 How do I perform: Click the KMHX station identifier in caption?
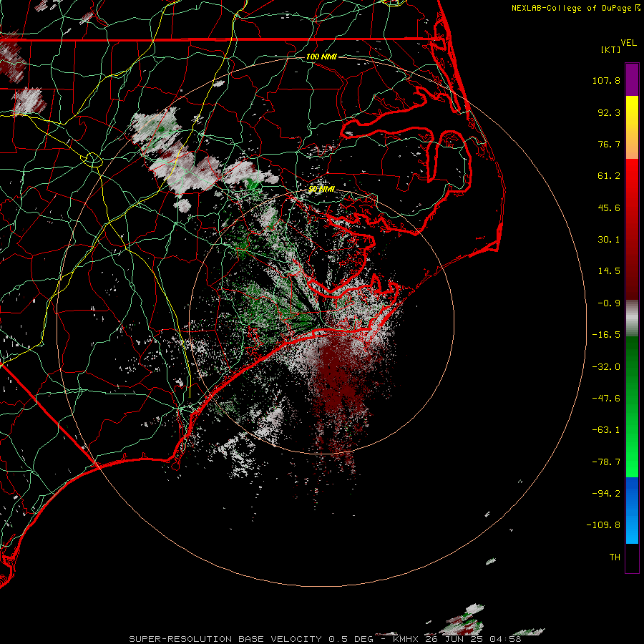coord(407,639)
